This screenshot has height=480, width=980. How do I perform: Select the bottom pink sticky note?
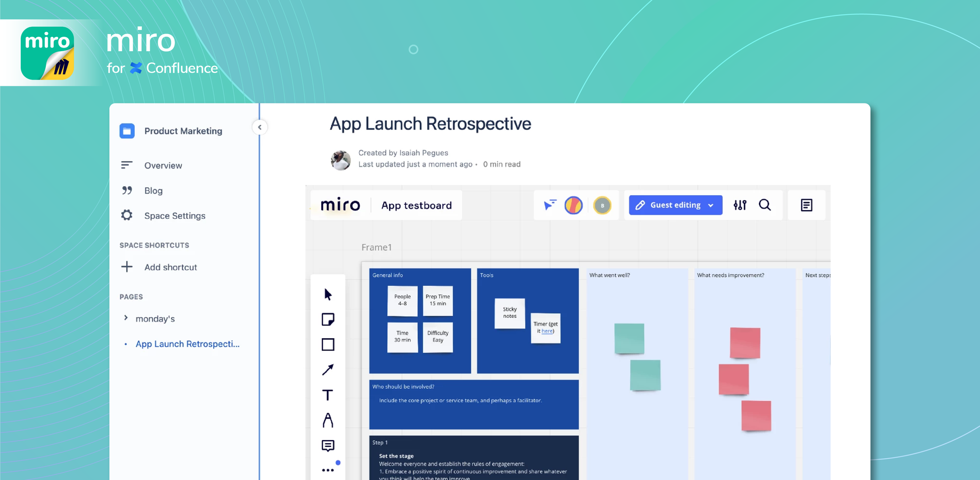pyautogui.click(x=756, y=415)
